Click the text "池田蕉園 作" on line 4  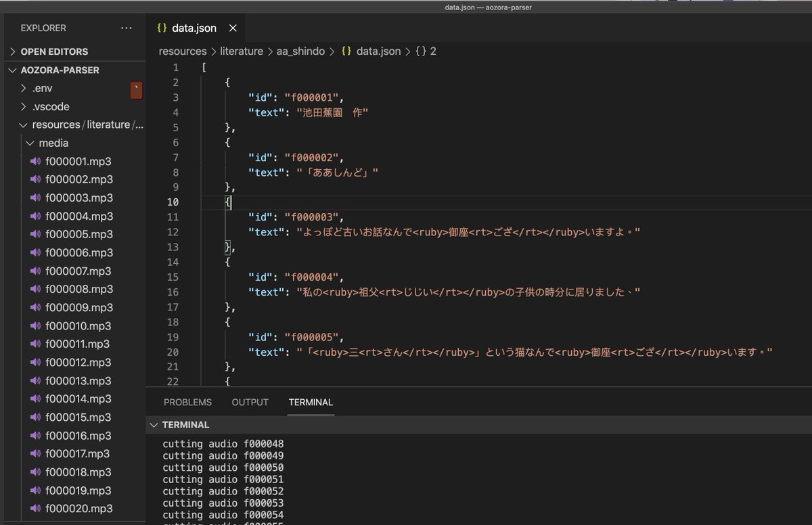point(332,112)
